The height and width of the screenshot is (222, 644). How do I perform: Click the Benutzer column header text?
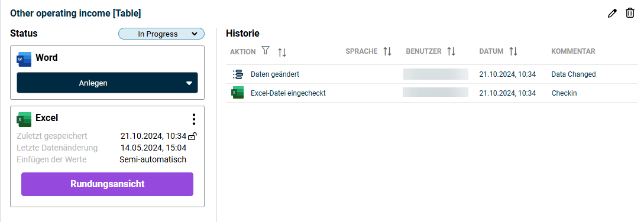[x=423, y=51]
